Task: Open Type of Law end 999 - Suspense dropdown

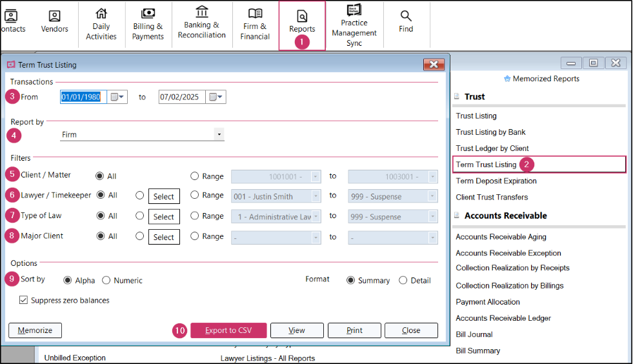Action: pyautogui.click(x=432, y=217)
